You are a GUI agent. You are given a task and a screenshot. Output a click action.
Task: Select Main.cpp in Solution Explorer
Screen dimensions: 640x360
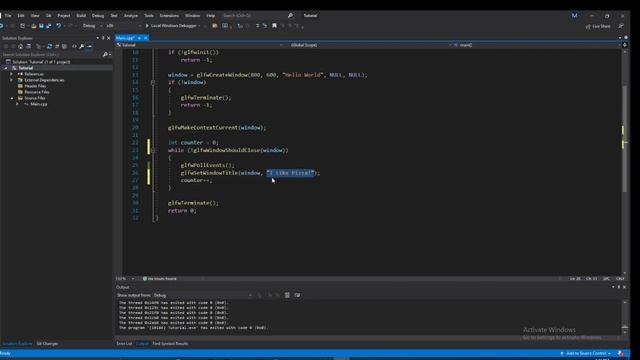[x=38, y=104]
